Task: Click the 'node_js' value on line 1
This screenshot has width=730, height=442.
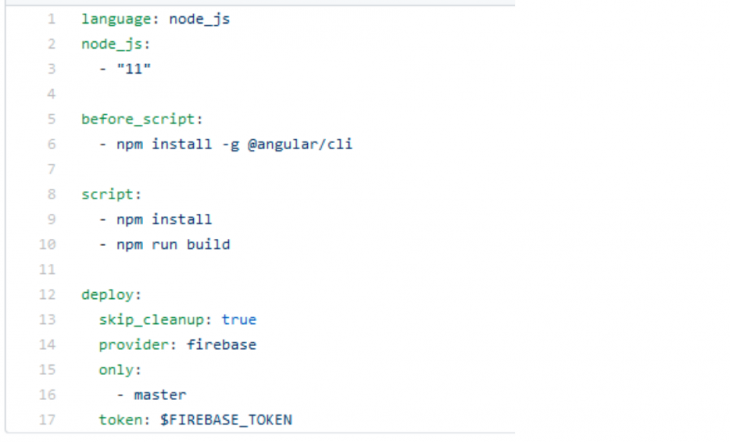Action: [199, 19]
